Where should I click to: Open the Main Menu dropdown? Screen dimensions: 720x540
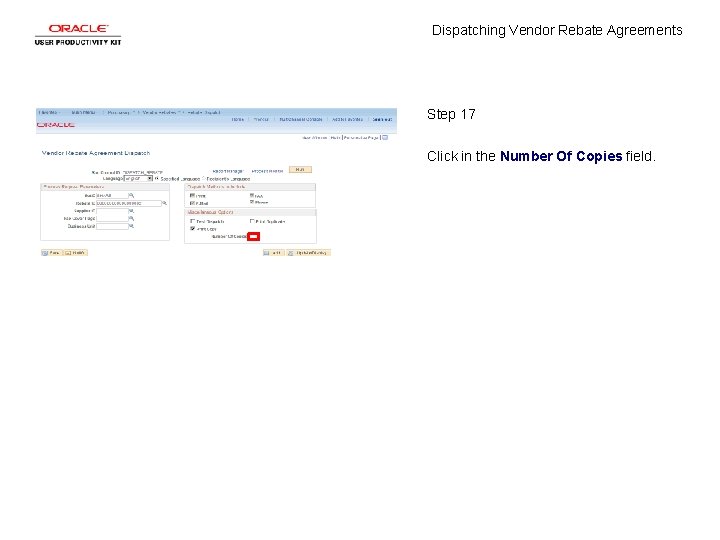click(84, 112)
